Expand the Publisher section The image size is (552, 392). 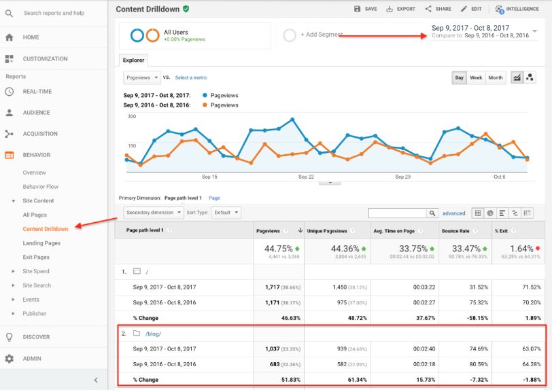(14, 313)
